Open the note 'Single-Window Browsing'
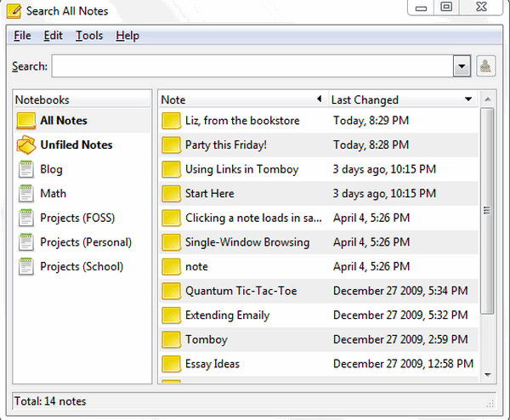The width and height of the screenshot is (510, 420). click(247, 242)
